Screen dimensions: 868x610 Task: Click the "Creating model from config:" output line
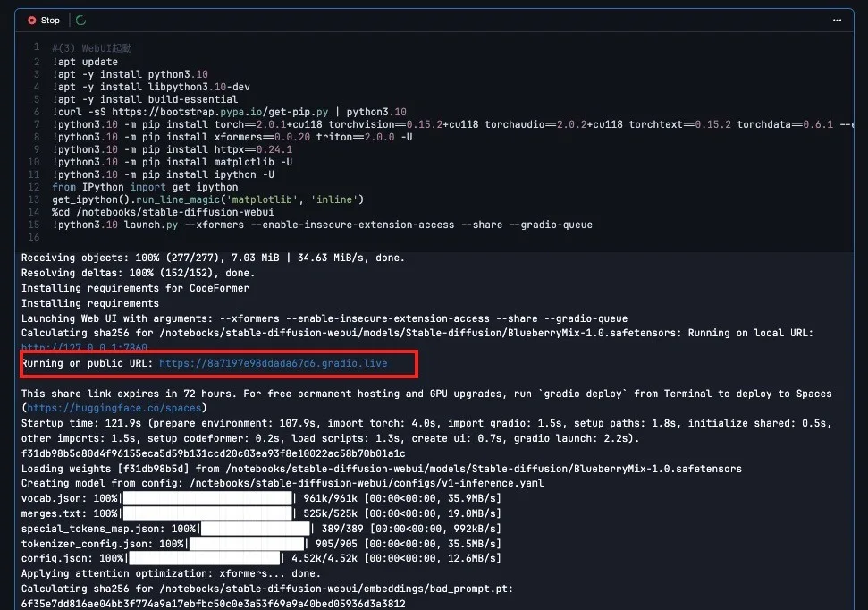click(x=282, y=483)
